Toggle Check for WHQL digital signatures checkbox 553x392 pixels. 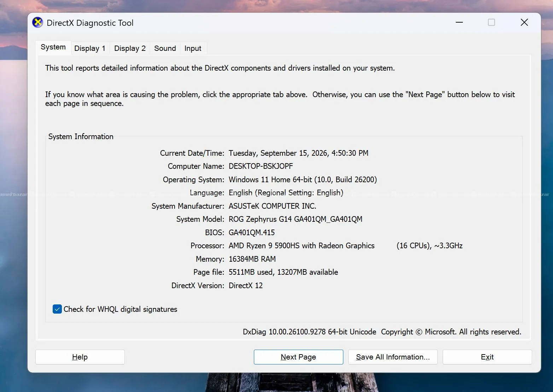(x=57, y=309)
